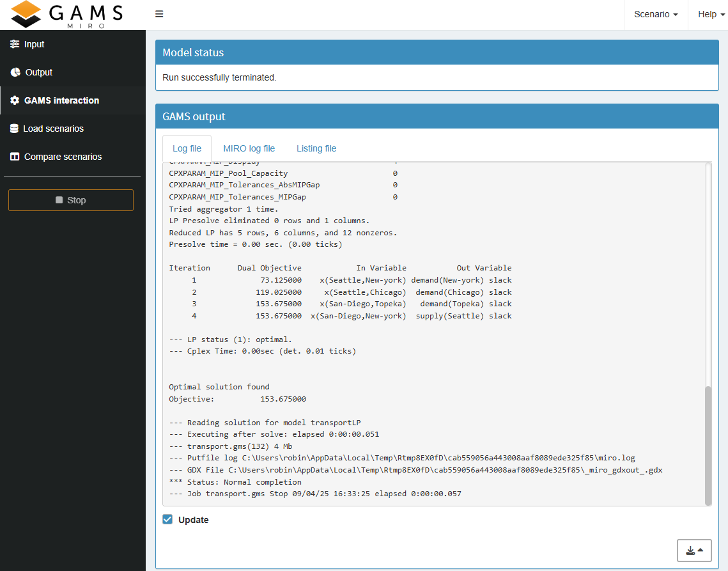The image size is (728, 571).
Task: Open the download options caret
Action: [x=701, y=550]
